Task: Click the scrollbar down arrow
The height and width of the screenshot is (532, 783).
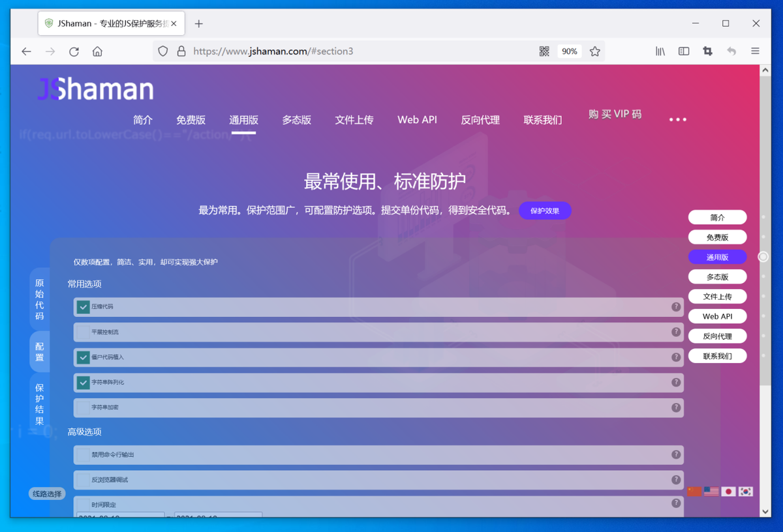Action: [x=765, y=512]
